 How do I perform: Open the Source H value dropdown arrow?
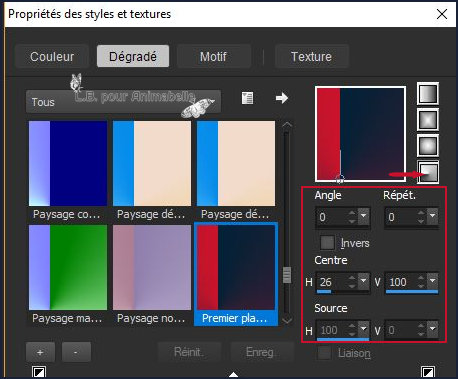pyautogui.click(x=363, y=330)
